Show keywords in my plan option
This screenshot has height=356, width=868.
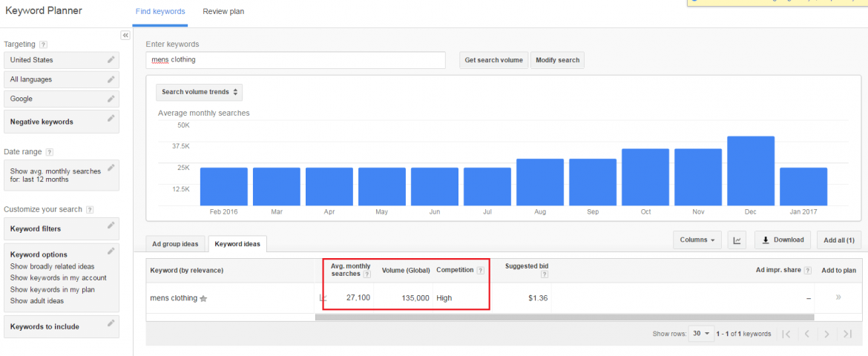53,289
